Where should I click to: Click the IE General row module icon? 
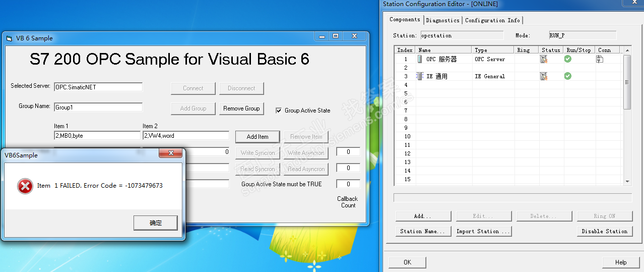[x=420, y=76]
